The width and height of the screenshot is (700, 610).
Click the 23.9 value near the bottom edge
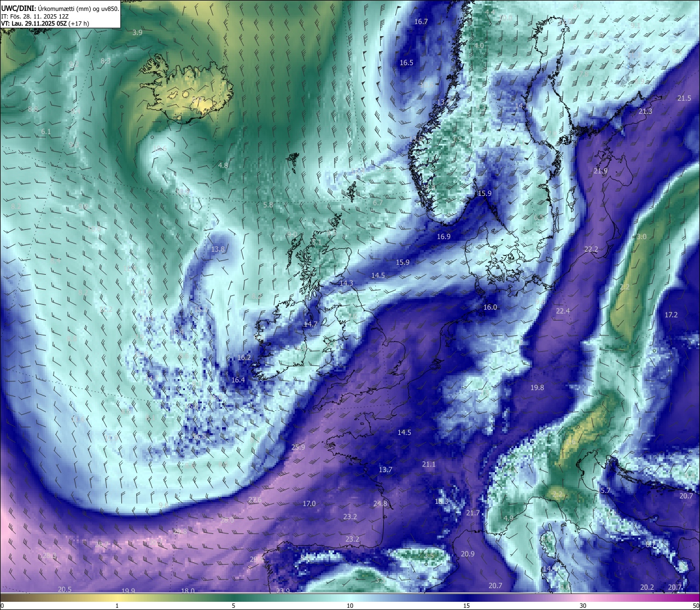283,591
